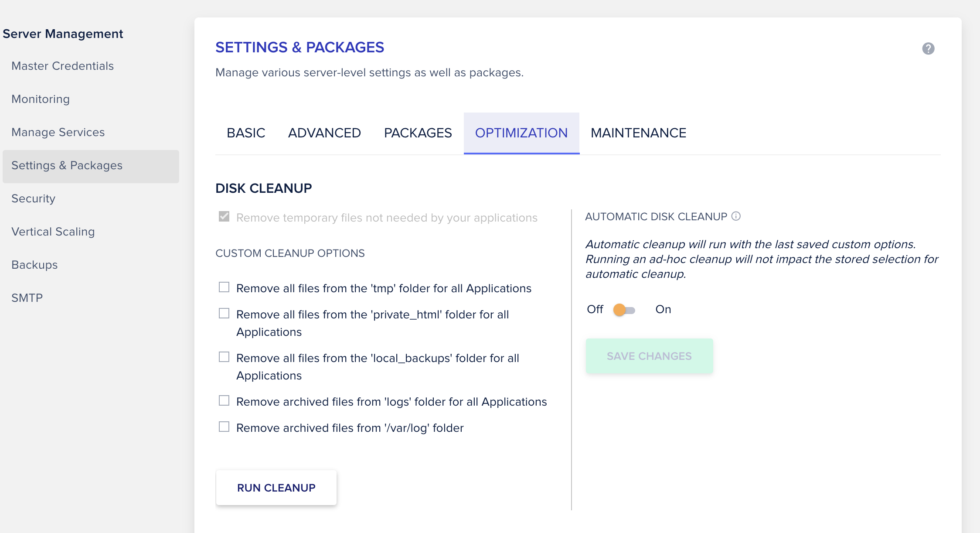Open the Maintenance tab
The width and height of the screenshot is (980, 533).
[x=638, y=133]
